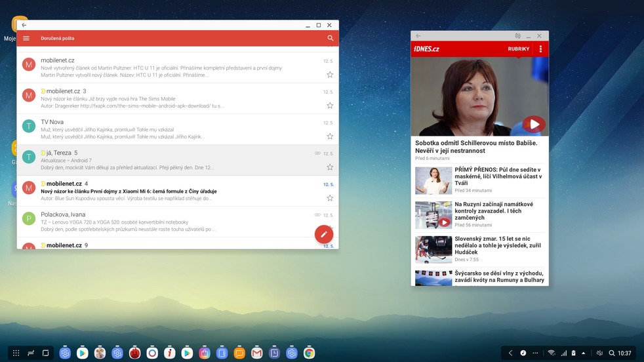Toggle star on the Xiaomi Mi 6 email
This screenshot has height=362, width=644.
click(330, 197)
